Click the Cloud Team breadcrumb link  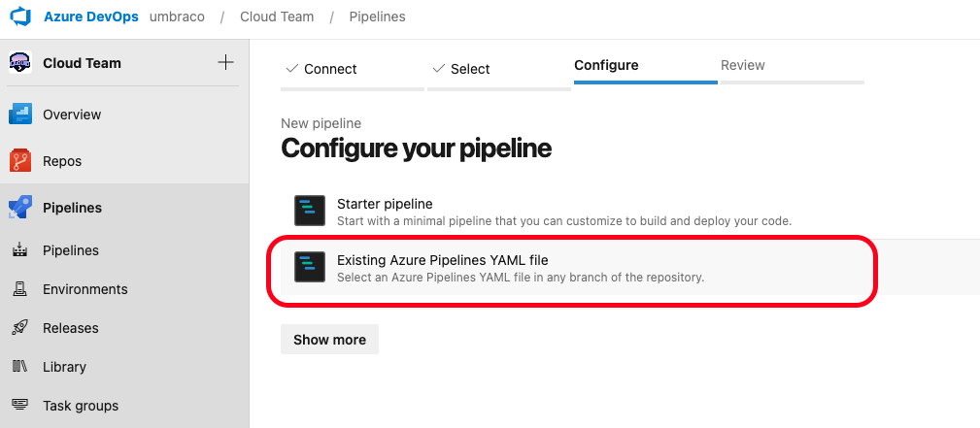275,17
